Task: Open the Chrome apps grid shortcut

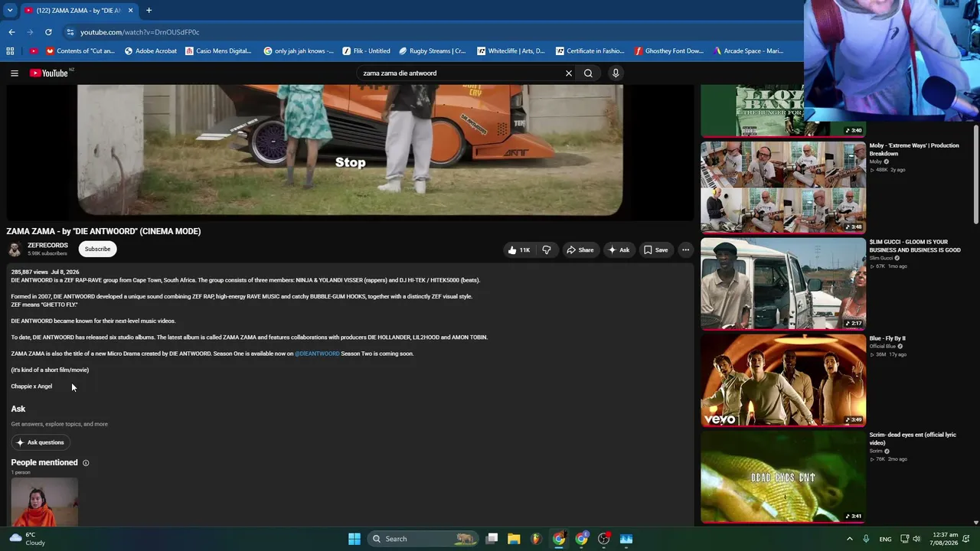Action: pyautogui.click(x=10, y=51)
